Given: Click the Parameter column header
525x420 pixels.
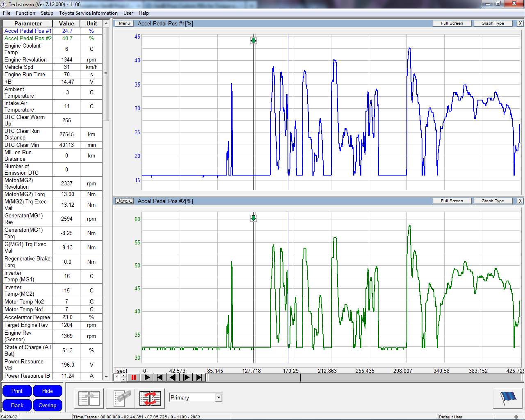Looking at the screenshot, I should coord(28,23).
